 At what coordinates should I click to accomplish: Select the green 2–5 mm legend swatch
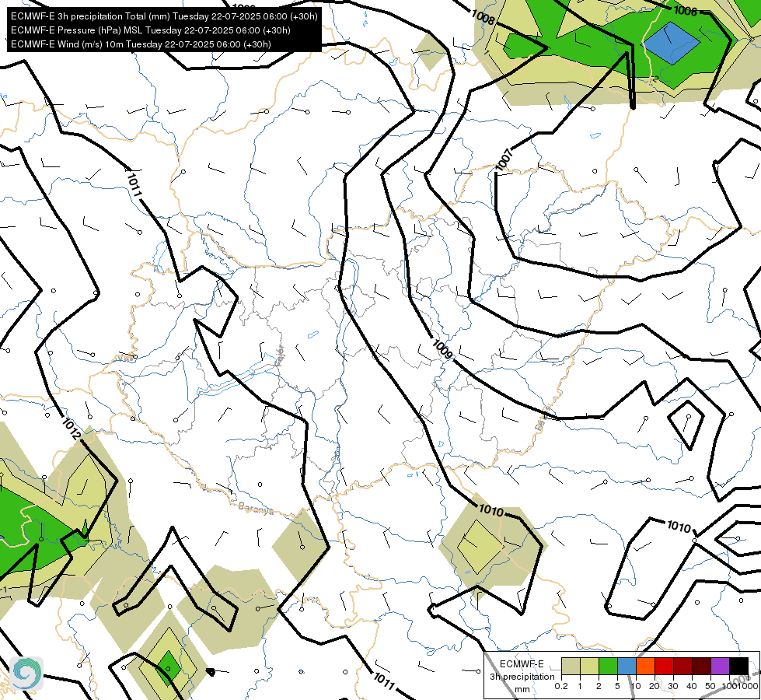(608, 666)
